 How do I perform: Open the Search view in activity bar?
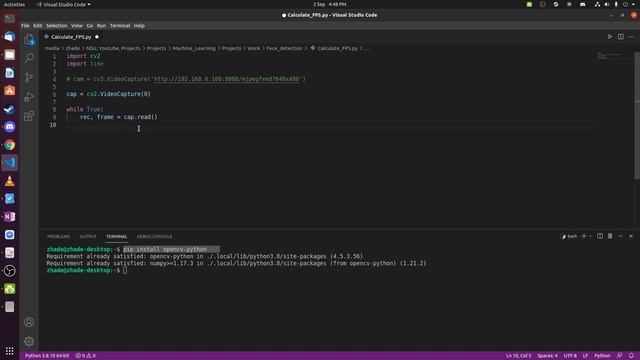tap(29, 58)
